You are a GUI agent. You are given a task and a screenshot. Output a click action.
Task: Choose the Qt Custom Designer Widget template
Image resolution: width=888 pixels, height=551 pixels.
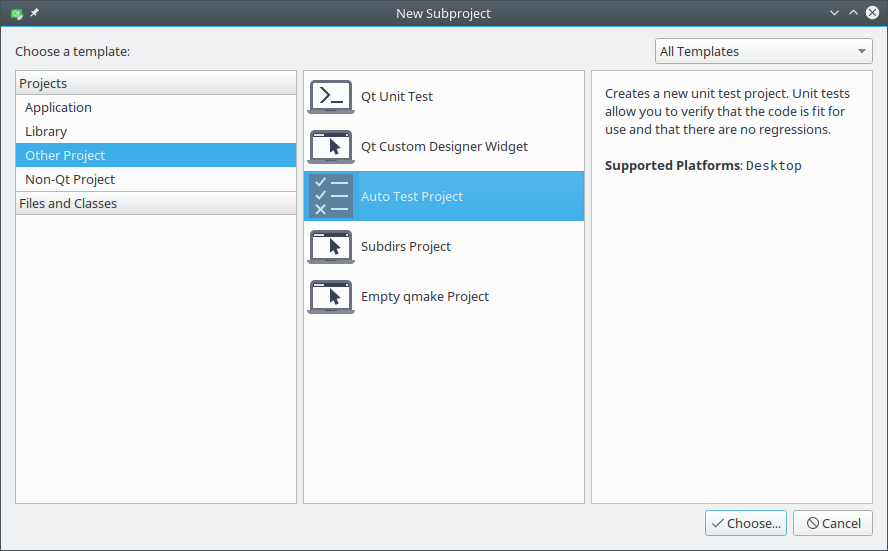[444, 147]
